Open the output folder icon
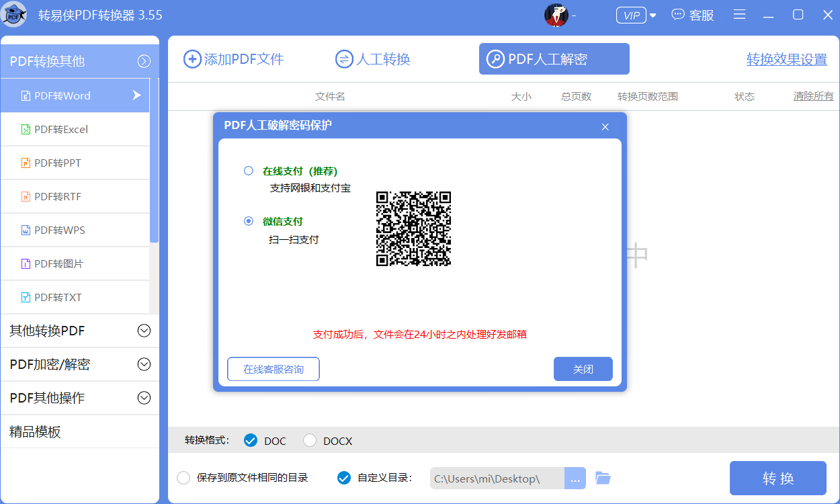This screenshot has width=840, height=504. pos(603,478)
